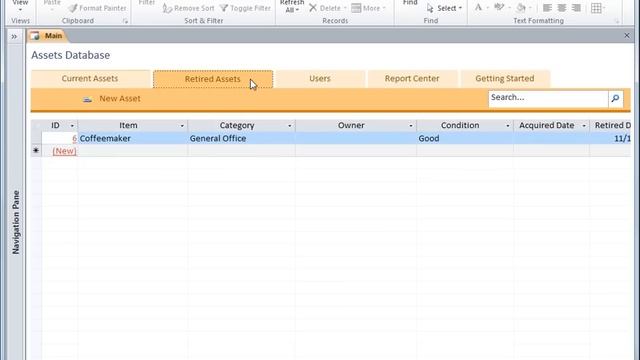Viewport: 640px width, 360px height.
Task: Open the ID column dropdown
Action: click(x=72, y=126)
